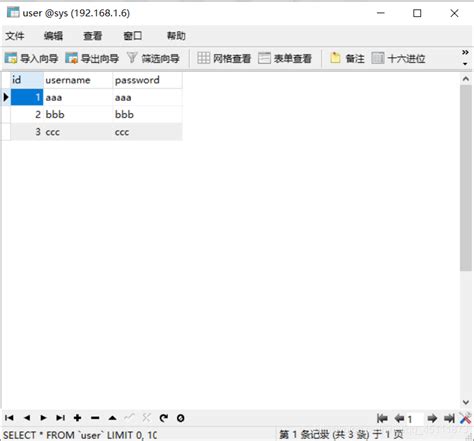Viewport: 474px width, 441px height.
Task: Switch to 表单查看 form view
Action: 285,59
